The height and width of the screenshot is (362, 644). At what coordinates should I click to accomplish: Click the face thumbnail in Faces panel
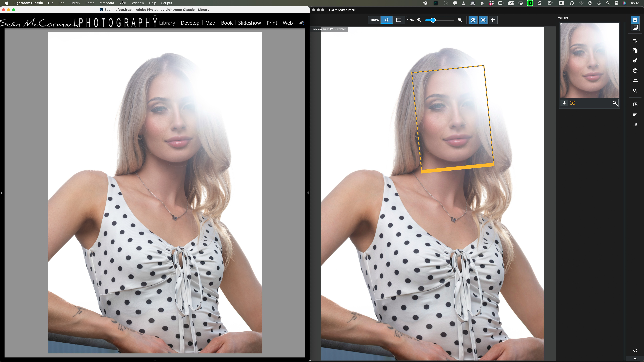click(x=589, y=60)
